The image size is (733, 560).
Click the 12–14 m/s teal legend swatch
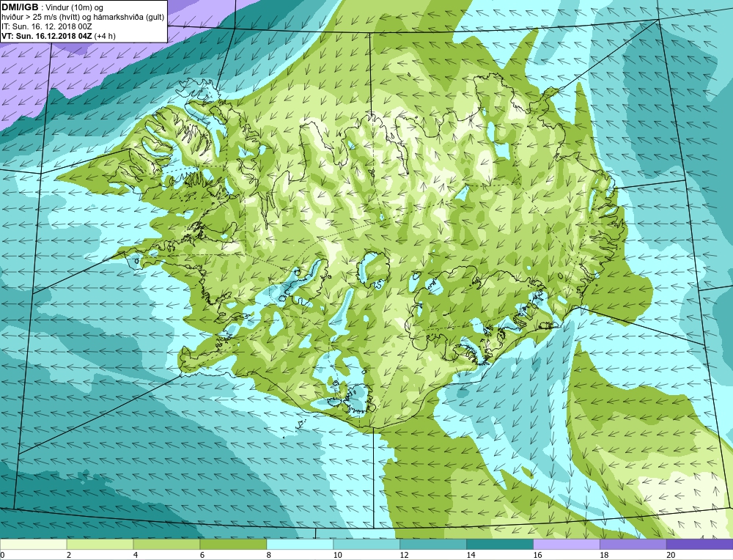click(433, 545)
